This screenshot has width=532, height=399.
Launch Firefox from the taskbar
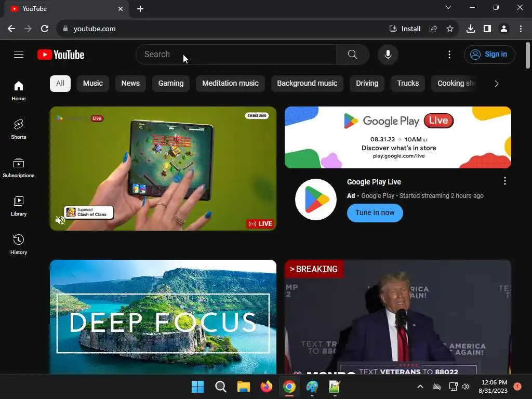click(x=267, y=387)
